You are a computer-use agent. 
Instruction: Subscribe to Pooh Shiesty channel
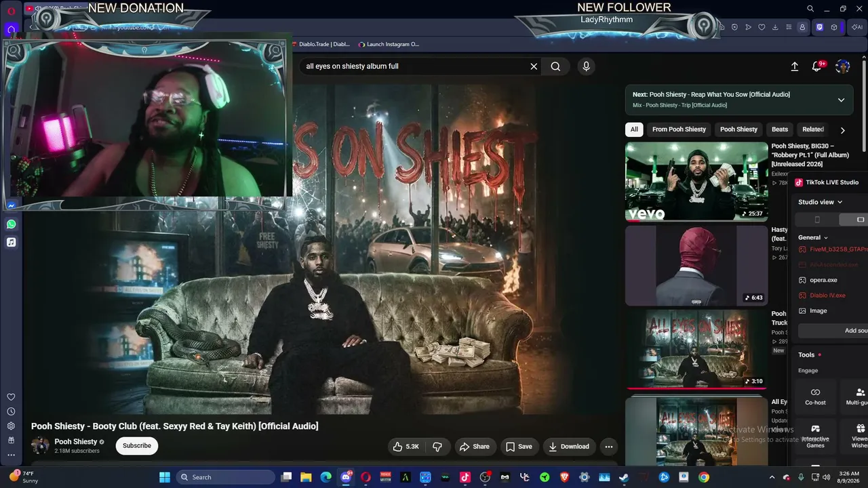(137, 445)
